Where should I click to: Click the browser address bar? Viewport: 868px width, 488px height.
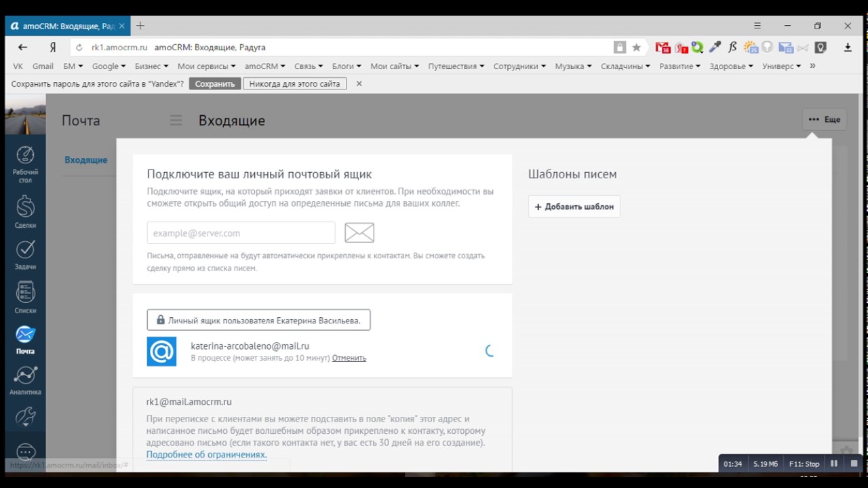[346, 47]
